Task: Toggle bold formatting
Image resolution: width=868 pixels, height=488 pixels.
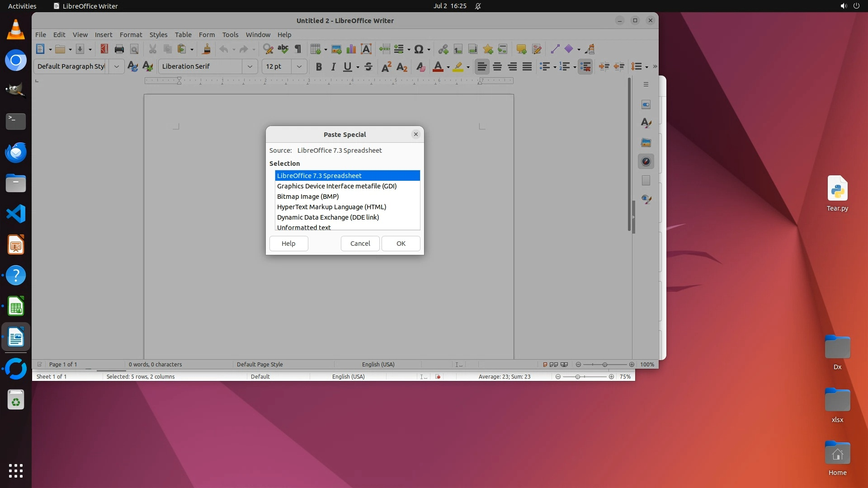Action: tap(319, 67)
